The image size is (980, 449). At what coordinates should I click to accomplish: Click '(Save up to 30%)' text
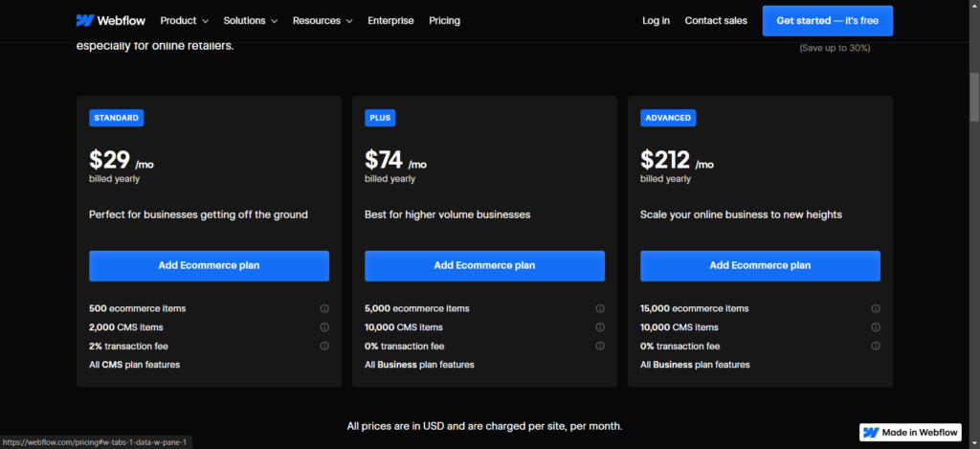[835, 48]
